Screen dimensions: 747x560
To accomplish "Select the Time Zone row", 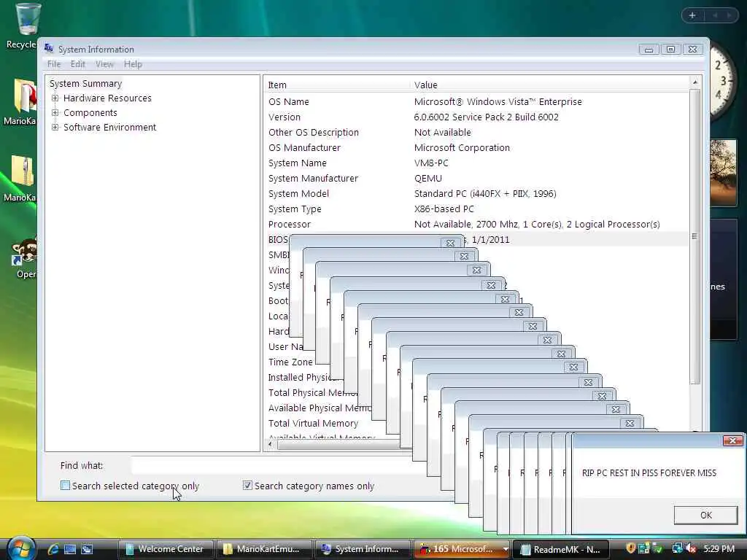I will tap(290, 362).
